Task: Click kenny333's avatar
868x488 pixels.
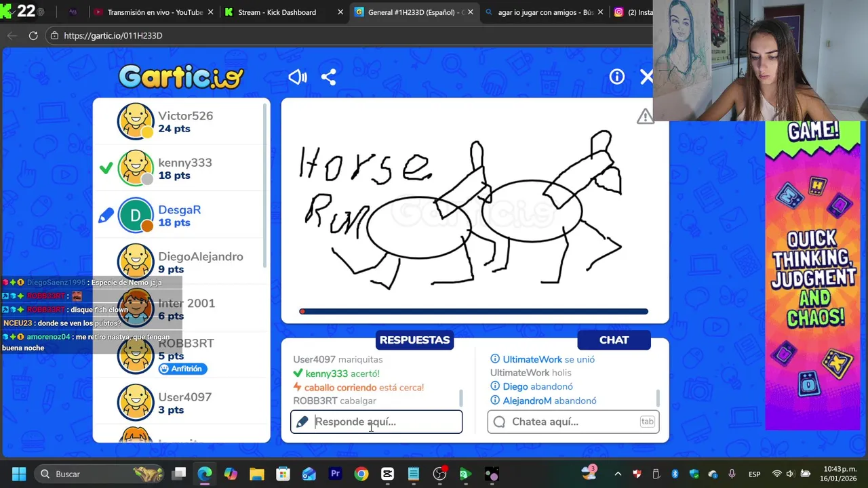Action: (x=136, y=168)
